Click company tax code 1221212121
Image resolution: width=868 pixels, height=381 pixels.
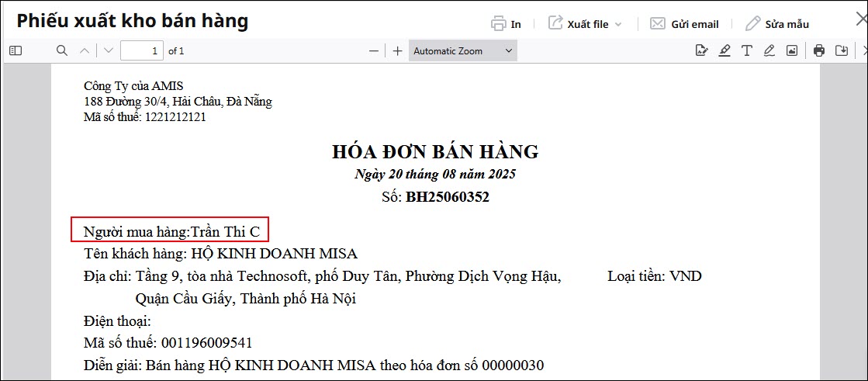point(175,117)
